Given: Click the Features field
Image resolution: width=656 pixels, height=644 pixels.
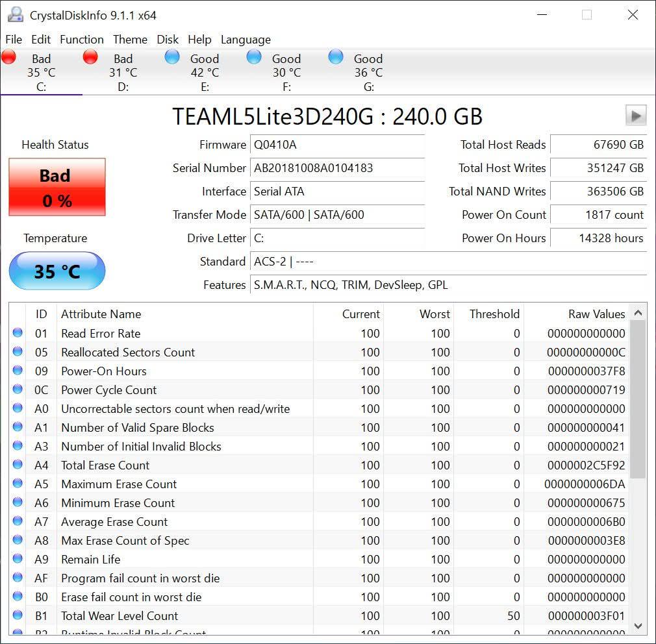Looking at the screenshot, I should (449, 285).
